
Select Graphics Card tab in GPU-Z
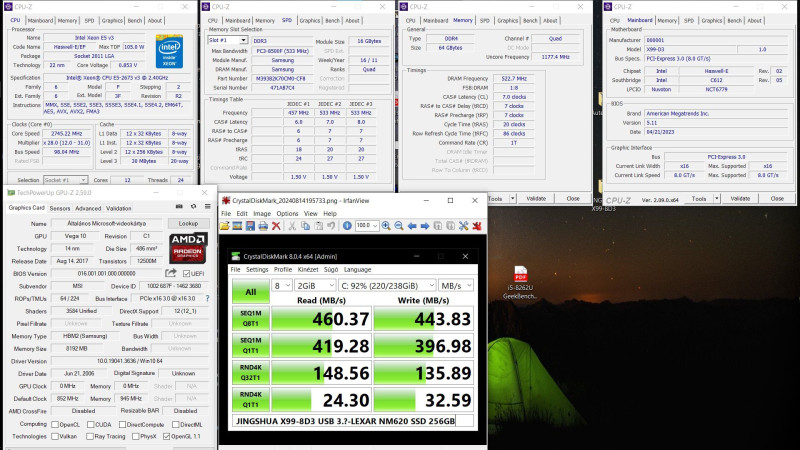[27, 208]
